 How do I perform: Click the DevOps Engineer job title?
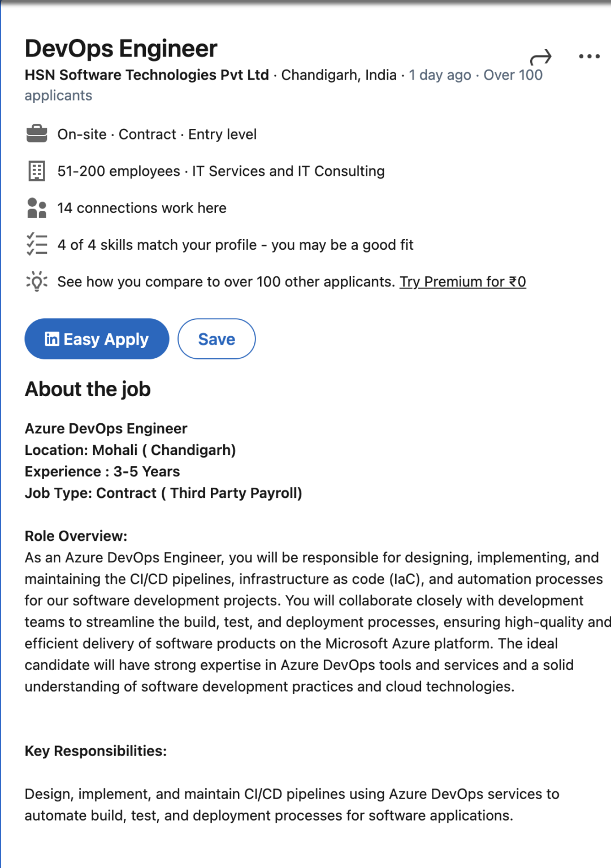121,49
